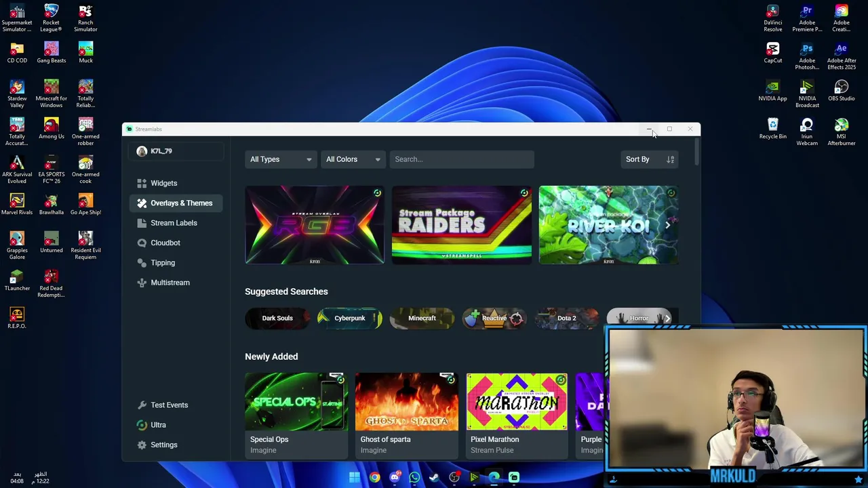Click the Tipping icon
The width and height of the screenshot is (868, 488).
(142, 262)
